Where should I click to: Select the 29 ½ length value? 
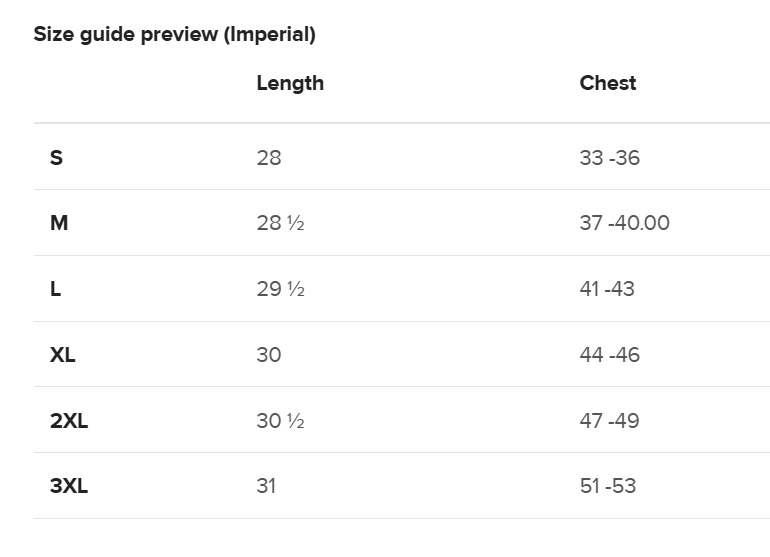280,289
